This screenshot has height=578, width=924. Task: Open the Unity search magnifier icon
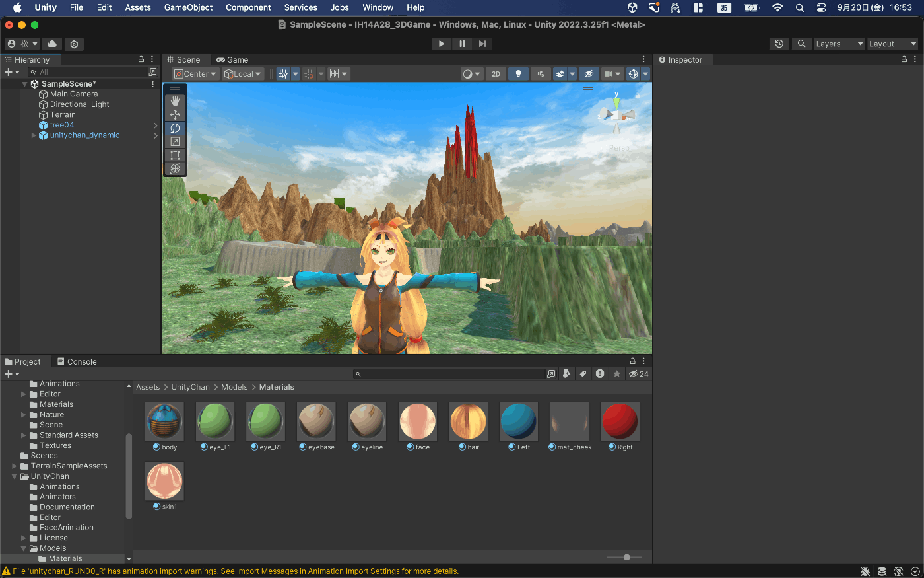[x=801, y=44]
